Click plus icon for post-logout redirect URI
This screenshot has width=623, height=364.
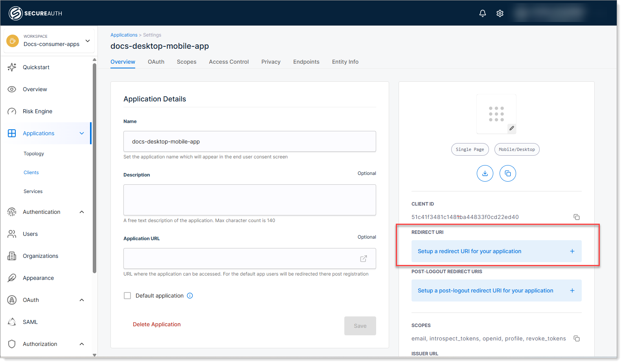tap(572, 290)
